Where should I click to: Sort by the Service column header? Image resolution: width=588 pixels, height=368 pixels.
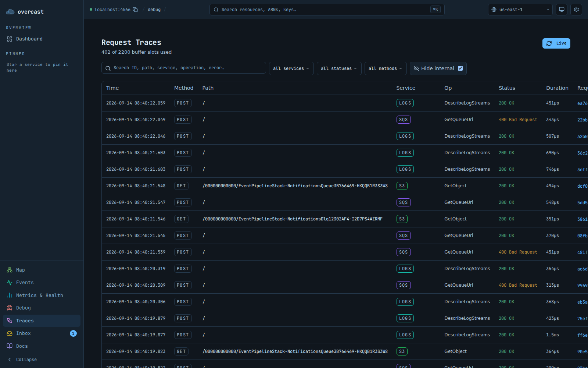pos(406,88)
